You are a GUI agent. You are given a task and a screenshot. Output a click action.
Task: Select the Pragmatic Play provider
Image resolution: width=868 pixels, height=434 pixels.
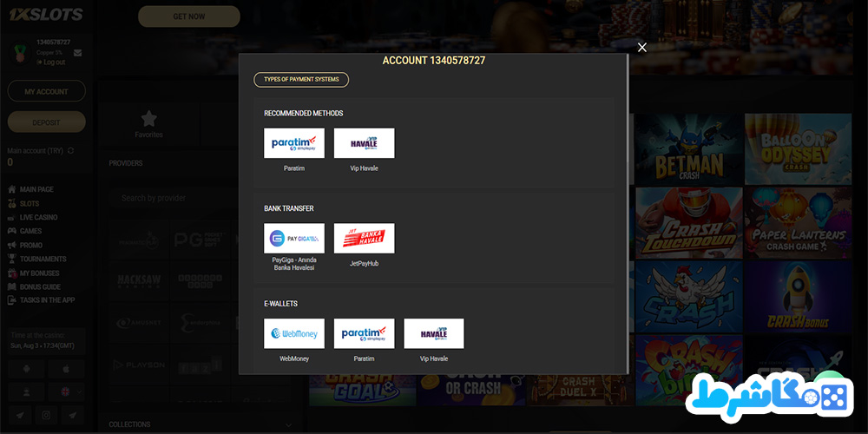(x=139, y=240)
